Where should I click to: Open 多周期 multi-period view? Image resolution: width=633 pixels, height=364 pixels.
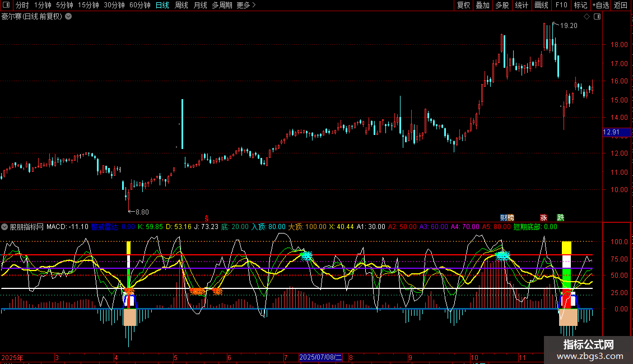pyautogui.click(x=222, y=5)
